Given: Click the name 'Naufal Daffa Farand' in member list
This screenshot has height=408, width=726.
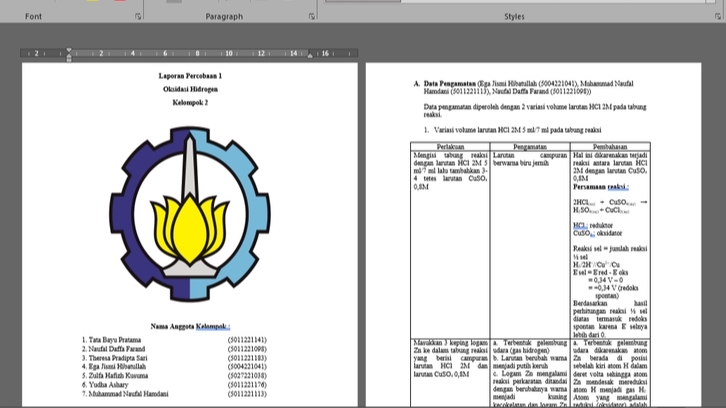Looking at the screenshot, I should click(117, 349).
